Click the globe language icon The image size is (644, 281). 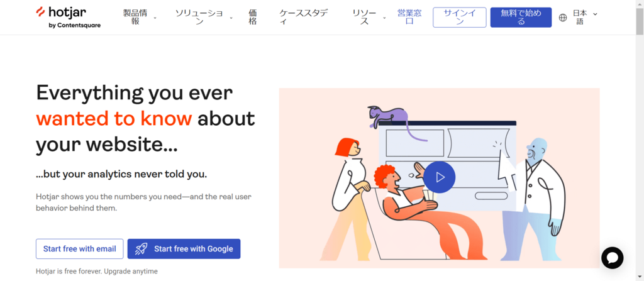click(563, 18)
